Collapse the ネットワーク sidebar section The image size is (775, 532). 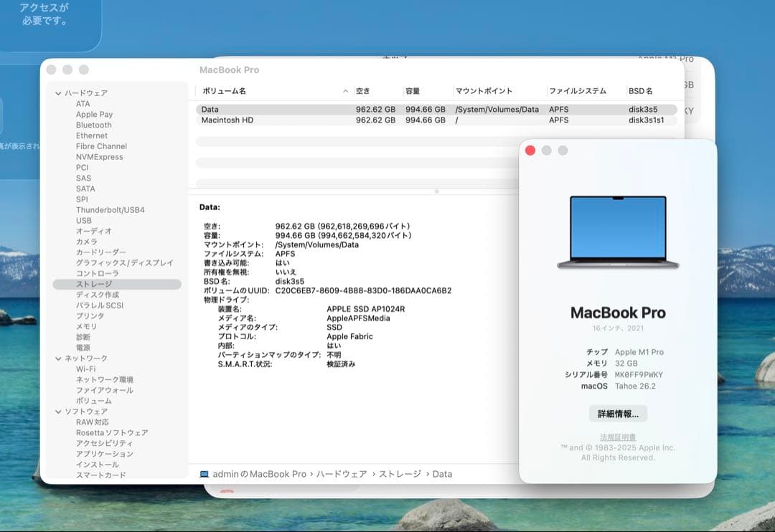click(x=58, y=358)
